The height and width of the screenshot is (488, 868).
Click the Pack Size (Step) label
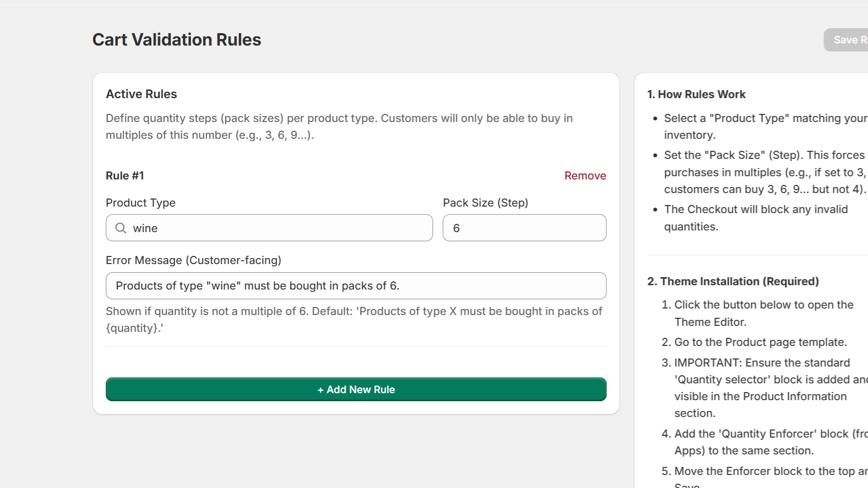[486, 203]
